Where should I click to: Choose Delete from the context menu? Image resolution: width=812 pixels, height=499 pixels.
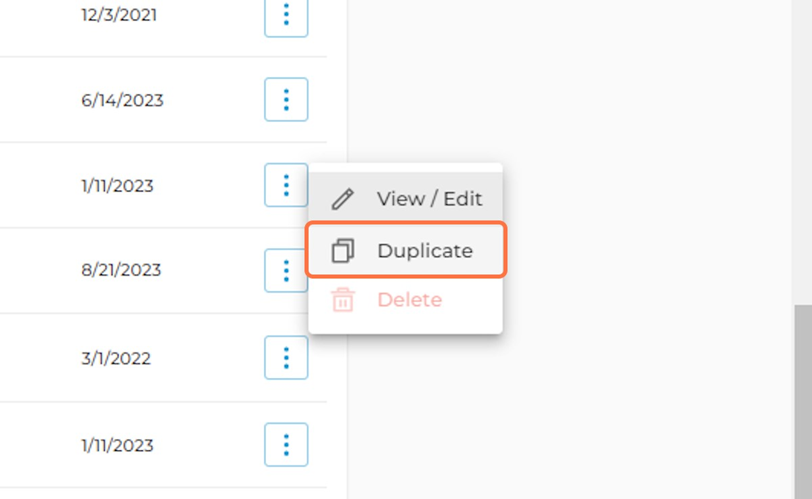point(405,300)
